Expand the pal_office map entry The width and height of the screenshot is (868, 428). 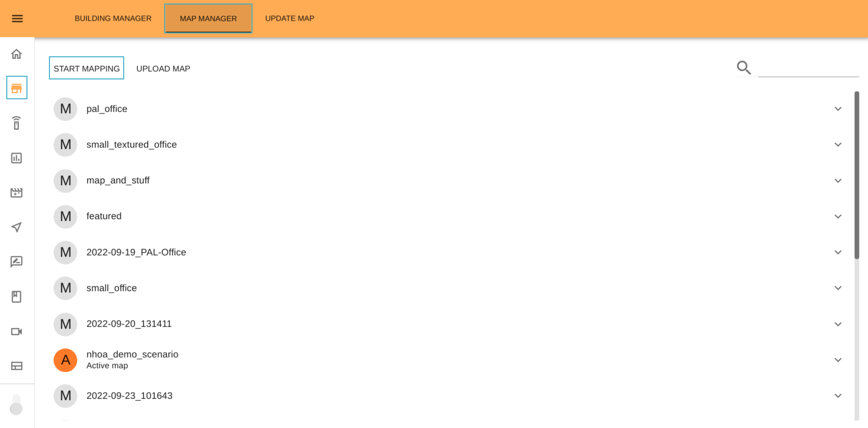(x=838, y=109)
